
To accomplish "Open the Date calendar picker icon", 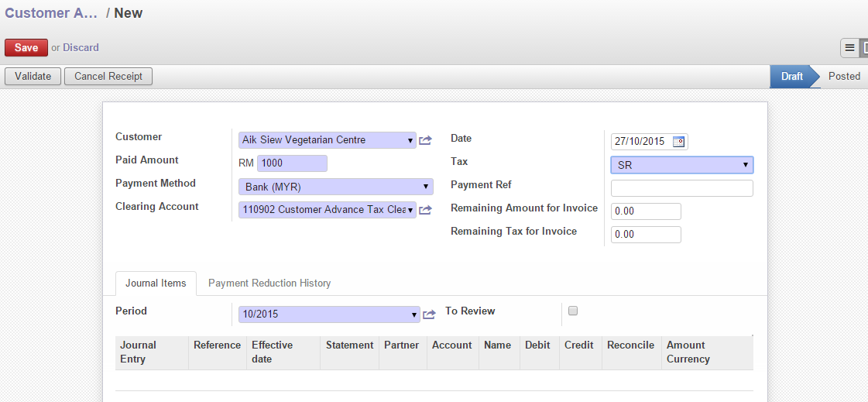I will pos(678,142).
